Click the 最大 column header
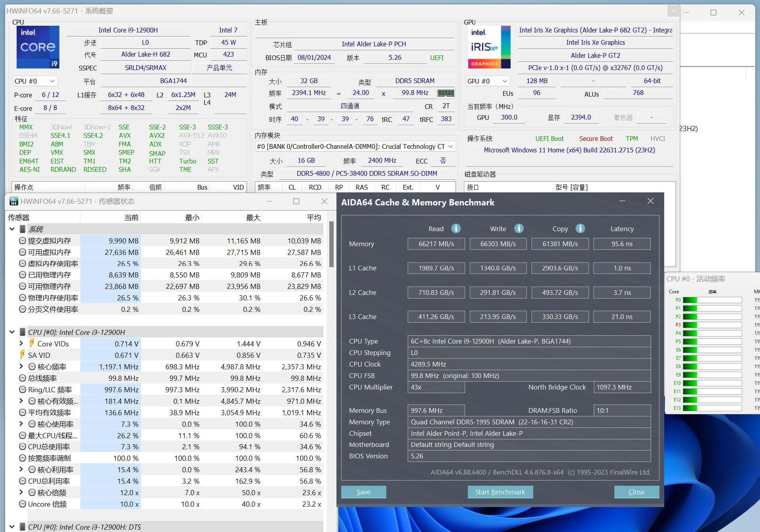 (x=232, y=217)
